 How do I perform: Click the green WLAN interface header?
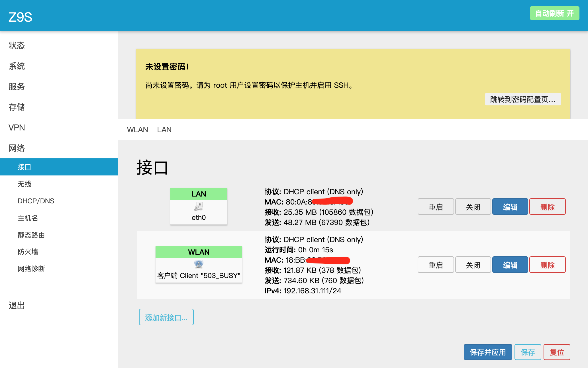(x=199, y=252)
